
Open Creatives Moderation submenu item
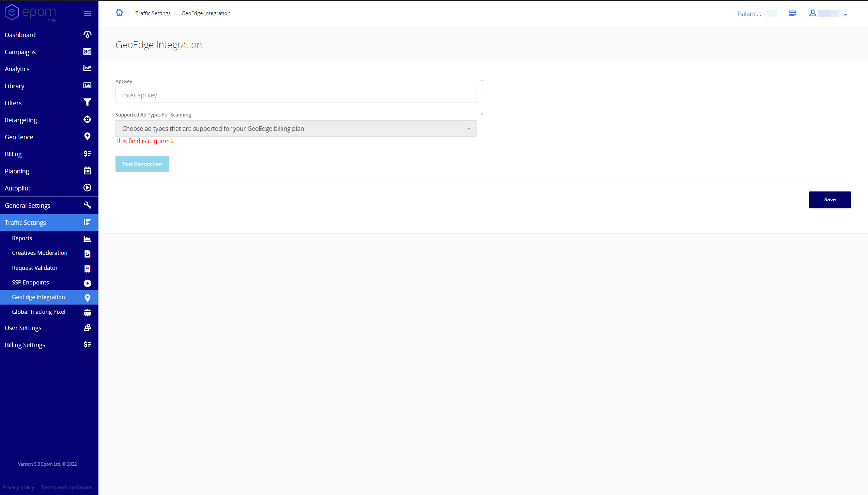(40, 253)
